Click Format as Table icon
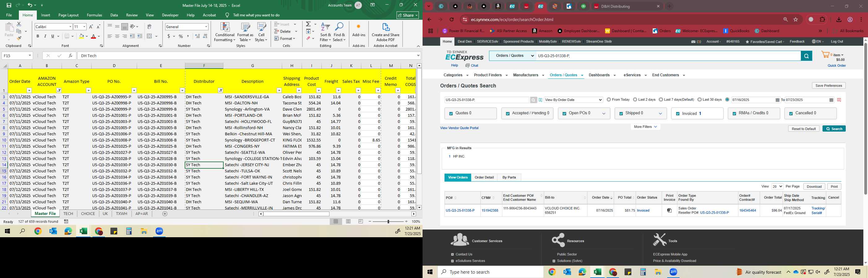This screenshot has height=278, width=868. (245, 32)
